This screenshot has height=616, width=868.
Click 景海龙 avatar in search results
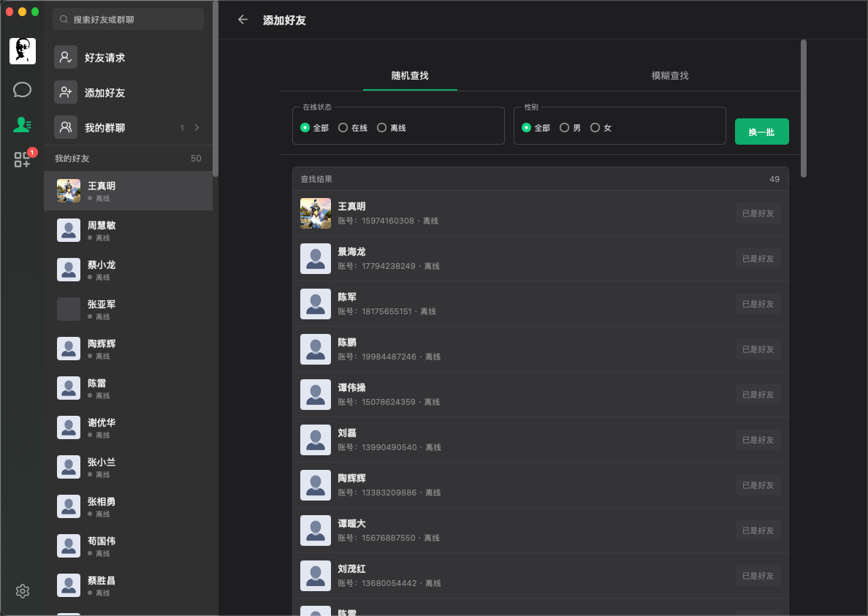tap(316, 259)
